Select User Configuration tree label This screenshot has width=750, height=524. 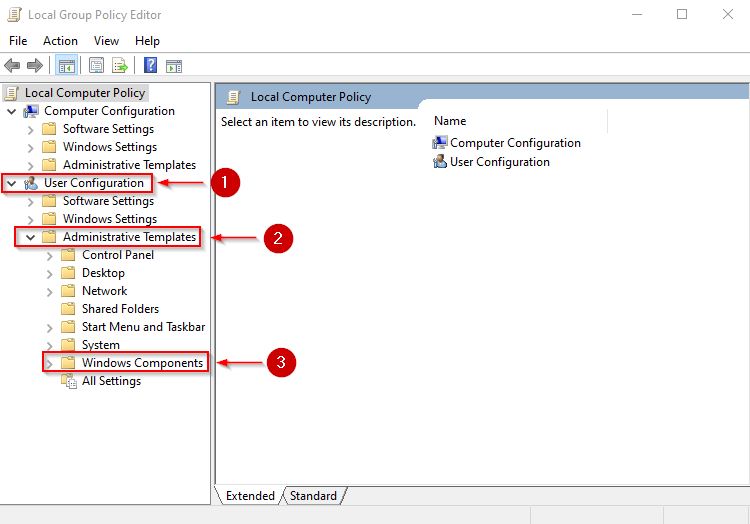pyautogui.click(x=94, y=183)
